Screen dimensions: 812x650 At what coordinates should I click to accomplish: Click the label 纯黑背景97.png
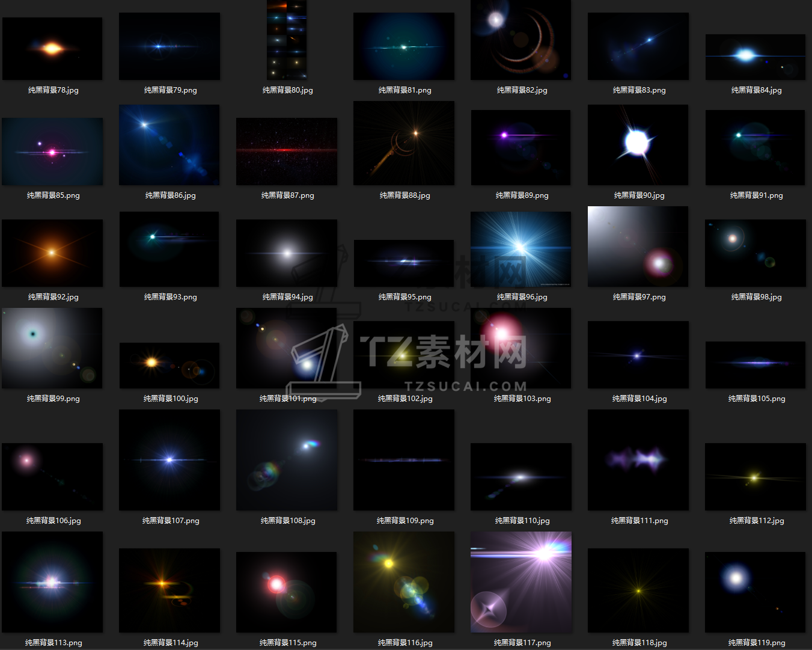pyautogui.click(x=640, y=297)
